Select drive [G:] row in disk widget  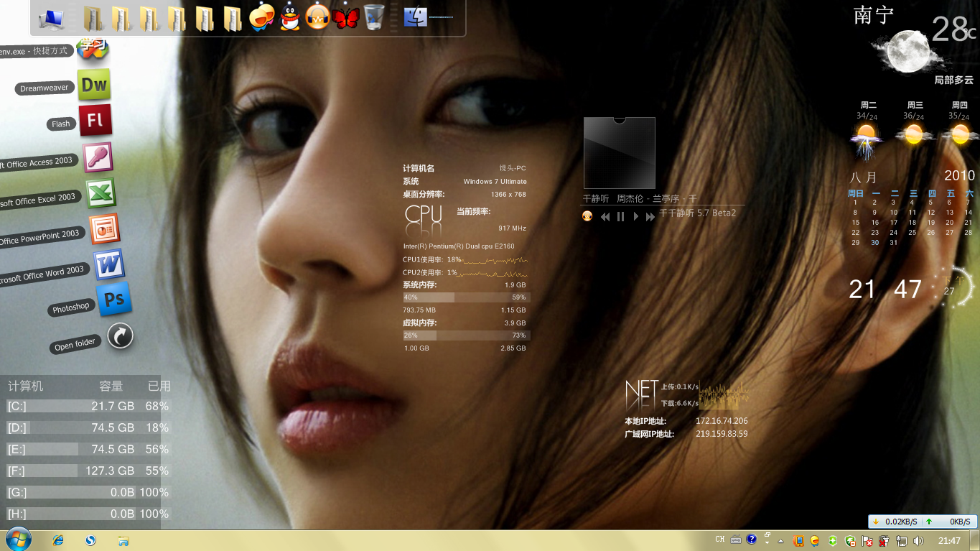tap(88, 492)
